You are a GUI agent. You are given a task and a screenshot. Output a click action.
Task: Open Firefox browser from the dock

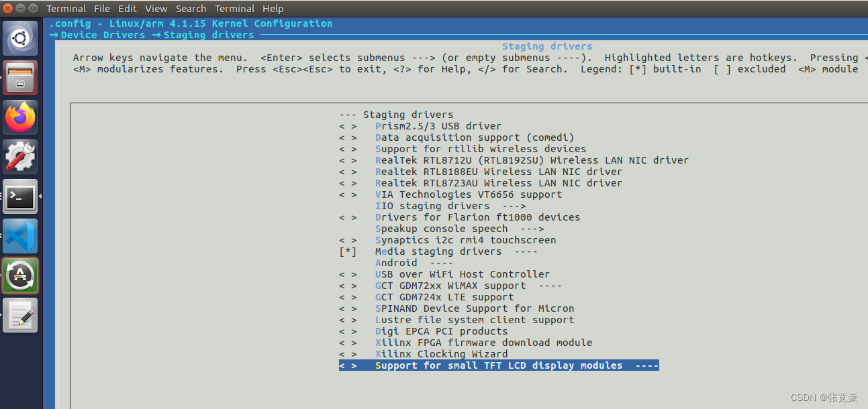point(21,117)
